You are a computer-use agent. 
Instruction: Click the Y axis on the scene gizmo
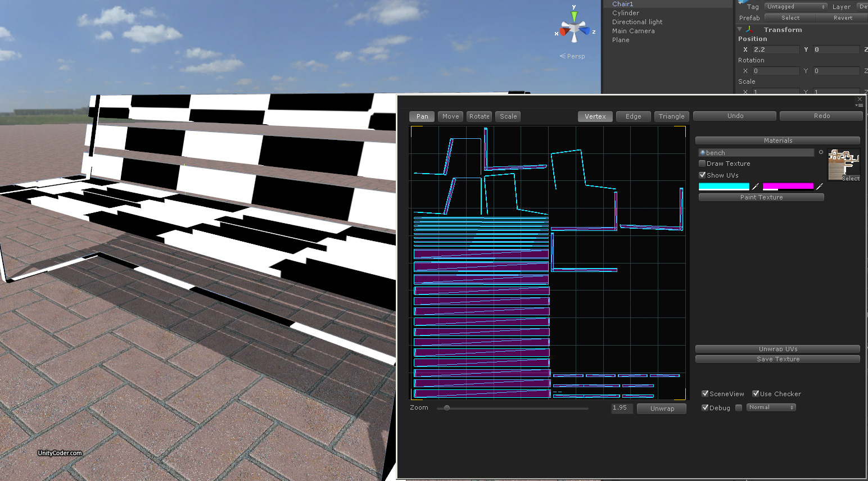point(573,7)
